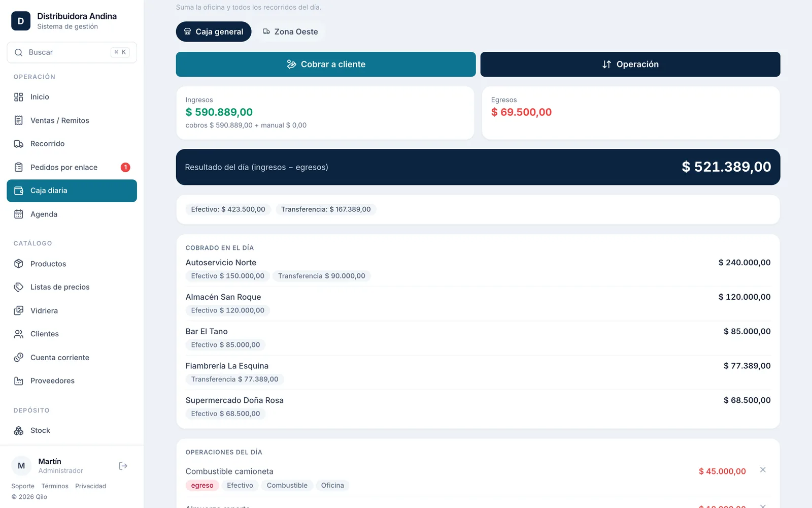Open the Proveedores page
Screen dimensions: 812x508
click(72, 381)
